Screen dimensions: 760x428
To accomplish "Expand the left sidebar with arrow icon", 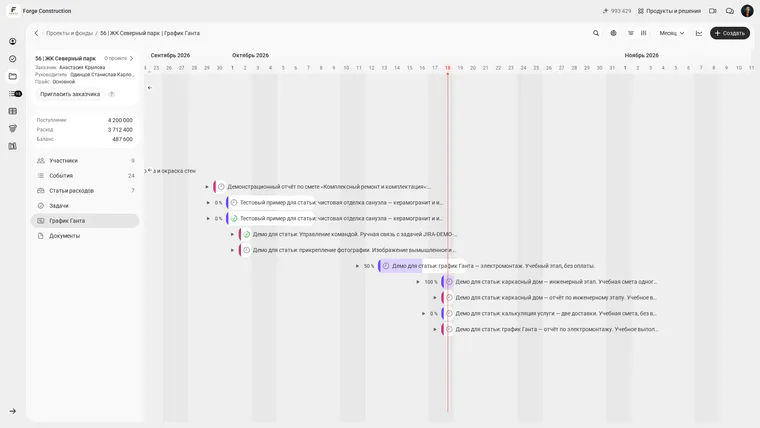I will (x=13, y=411).
